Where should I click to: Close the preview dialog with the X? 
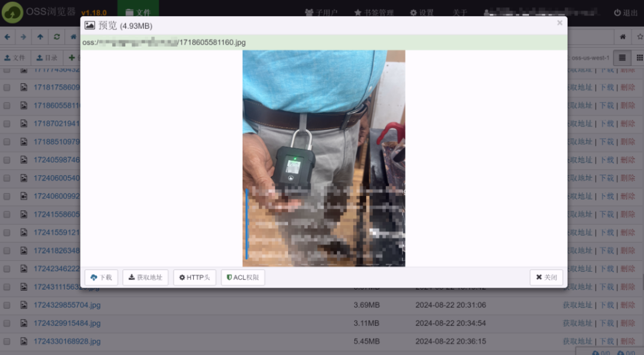[x=559, y=23]
